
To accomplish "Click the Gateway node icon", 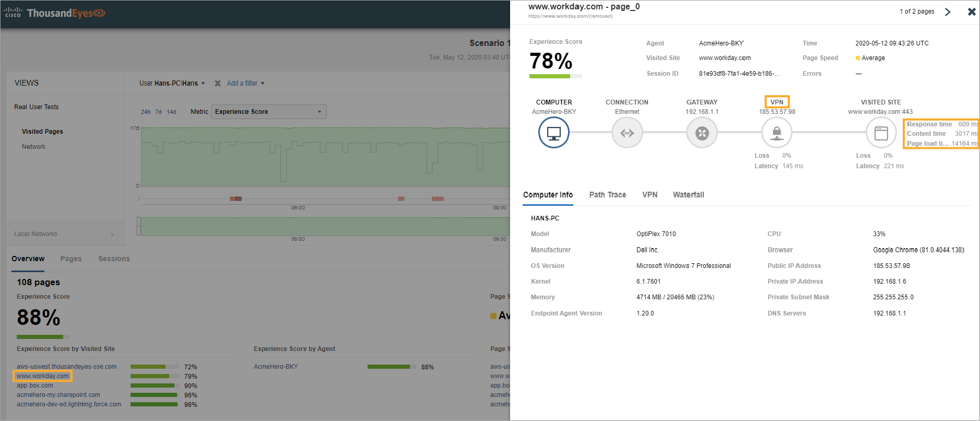I will 702,133.
